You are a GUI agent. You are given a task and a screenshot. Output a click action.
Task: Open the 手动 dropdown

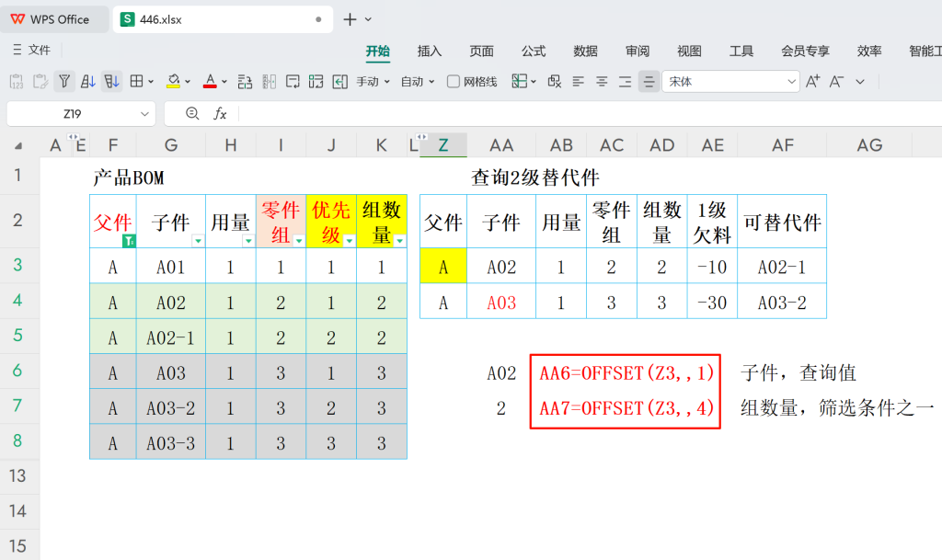click(x=373, y=82)
